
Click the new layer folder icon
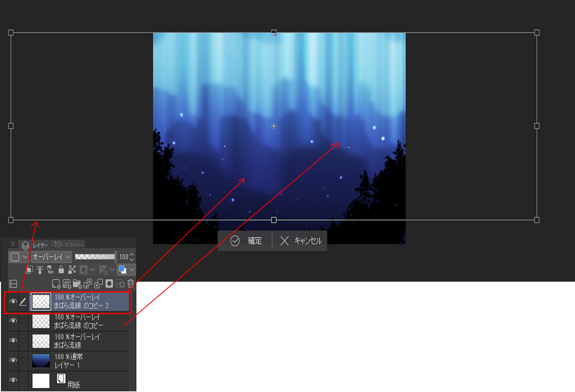click(x=77, y=284)
